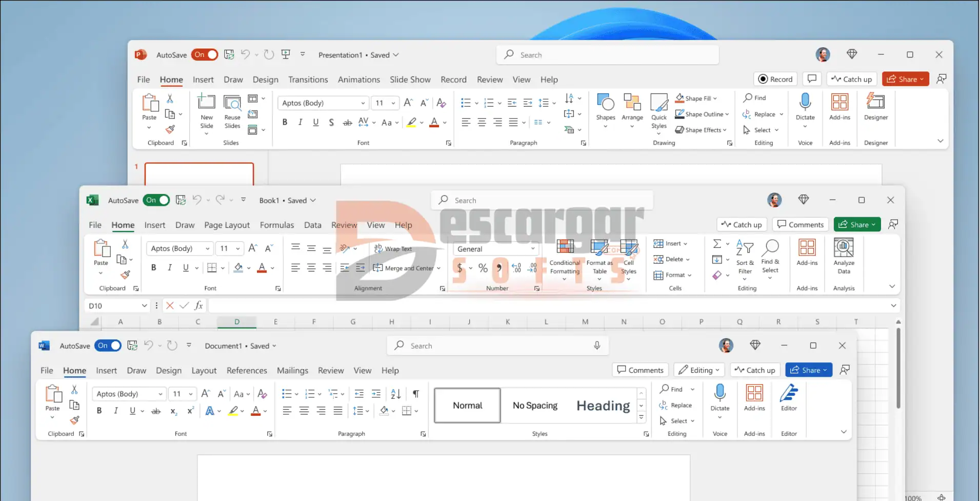Open Conditional Formatting in Excel
The image size is (980, 501).
tap(565, 260)
